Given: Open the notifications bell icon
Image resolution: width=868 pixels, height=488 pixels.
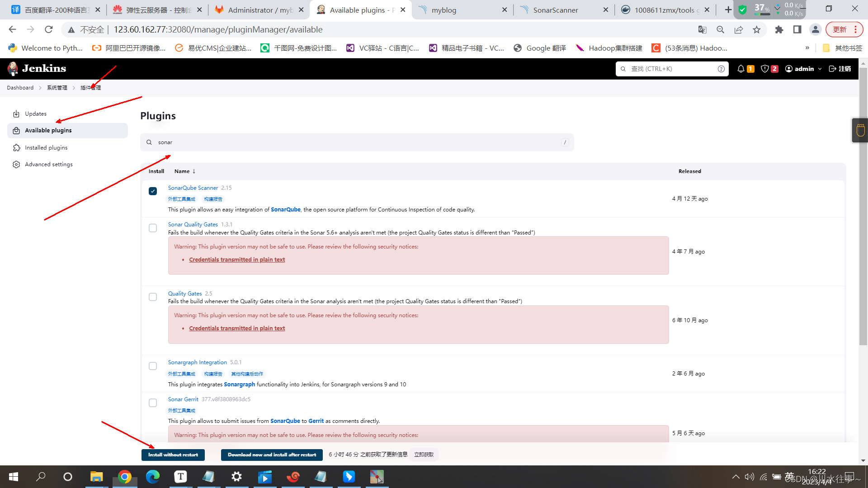Looking at the screenshot, I should 741,69.
